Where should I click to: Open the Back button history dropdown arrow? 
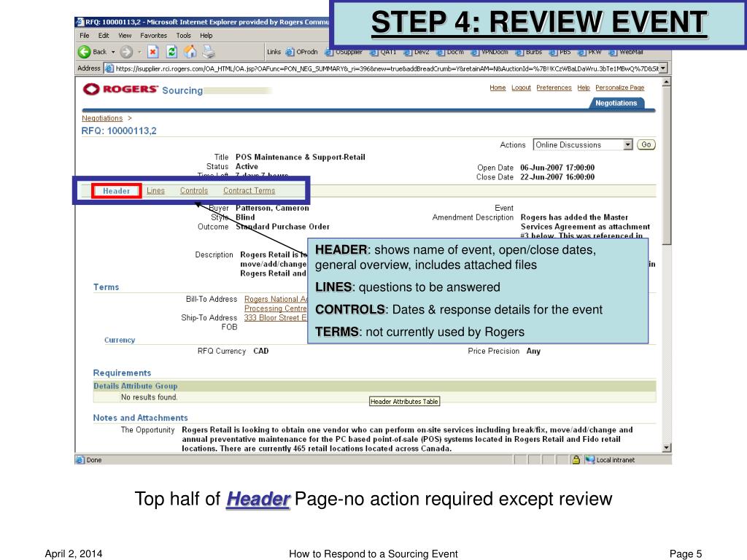(113, 52)
